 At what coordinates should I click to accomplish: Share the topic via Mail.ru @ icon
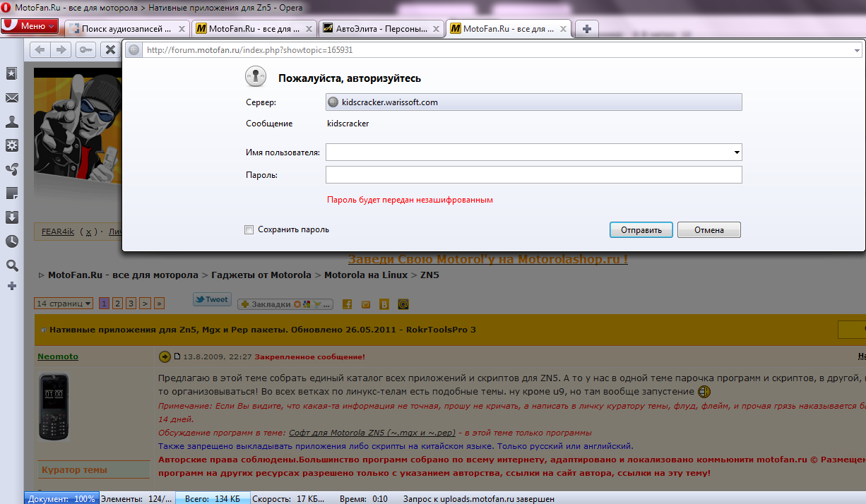click(403, 304)
